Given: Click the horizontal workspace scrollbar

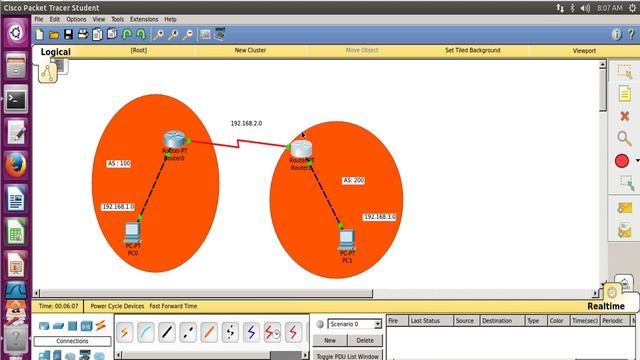Looking at the screenshot, I should coord(206,293).
